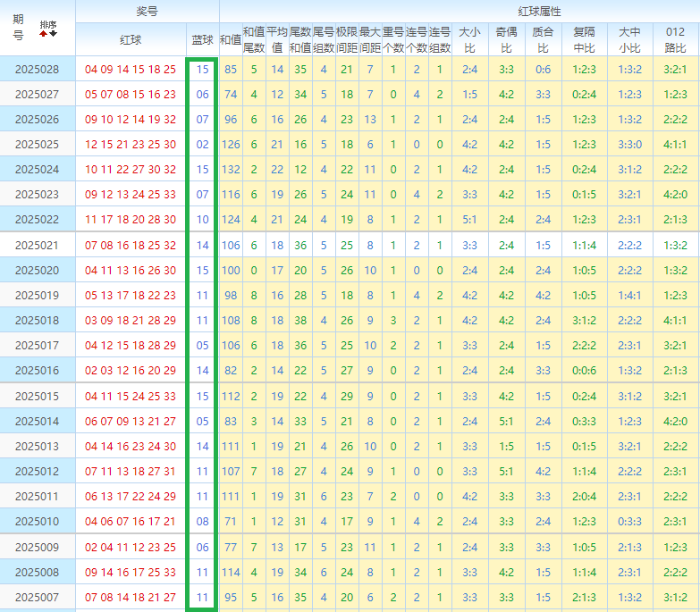The height and width of the screenshot is (612, 700).
Task: Click the 012路比 column header
Action: pos(675,39)
